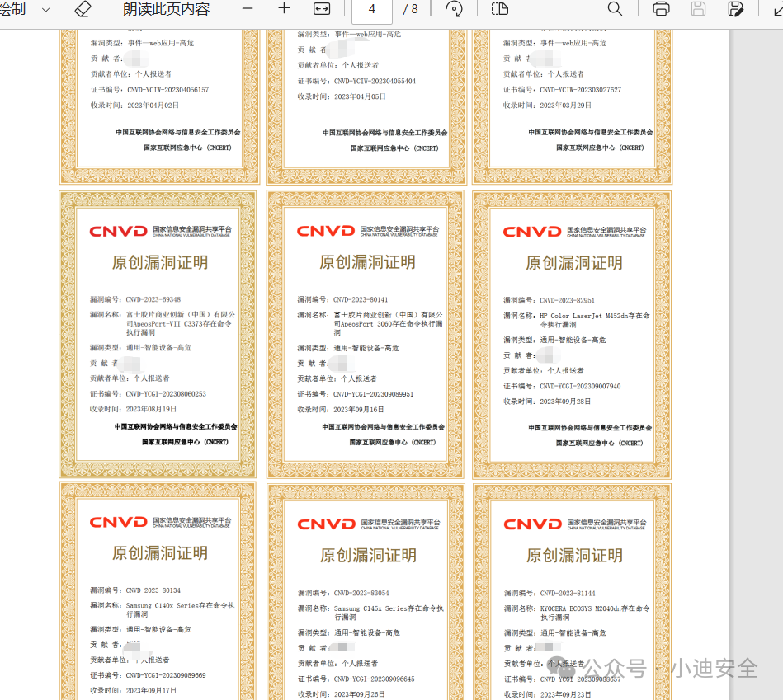This screenshot has width=783, height=700.
Task: Switch to page view layout
Action: click(499, 9)
